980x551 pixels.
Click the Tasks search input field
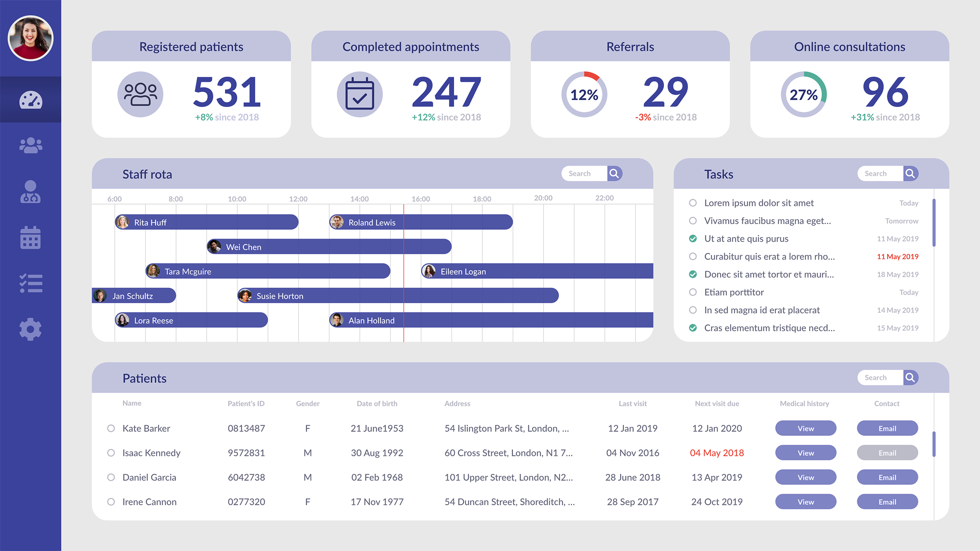pyautogui.click(x=880, y=173)
